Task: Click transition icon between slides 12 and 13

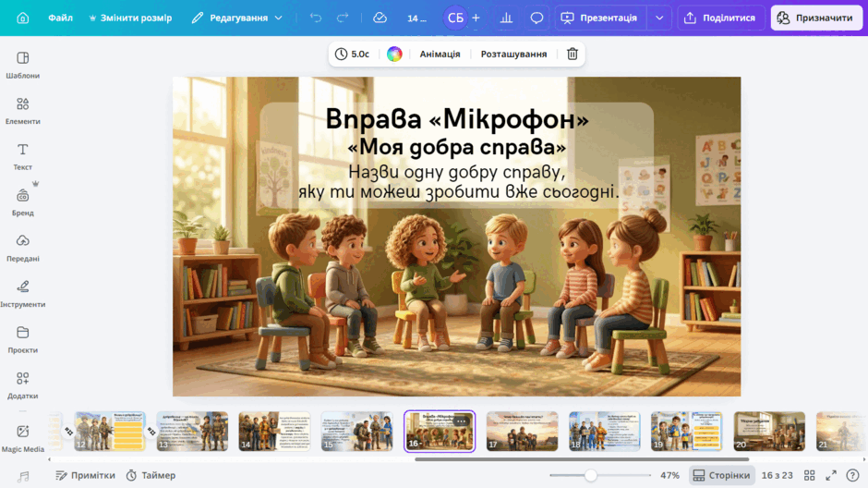Action: tap(151, 431)
